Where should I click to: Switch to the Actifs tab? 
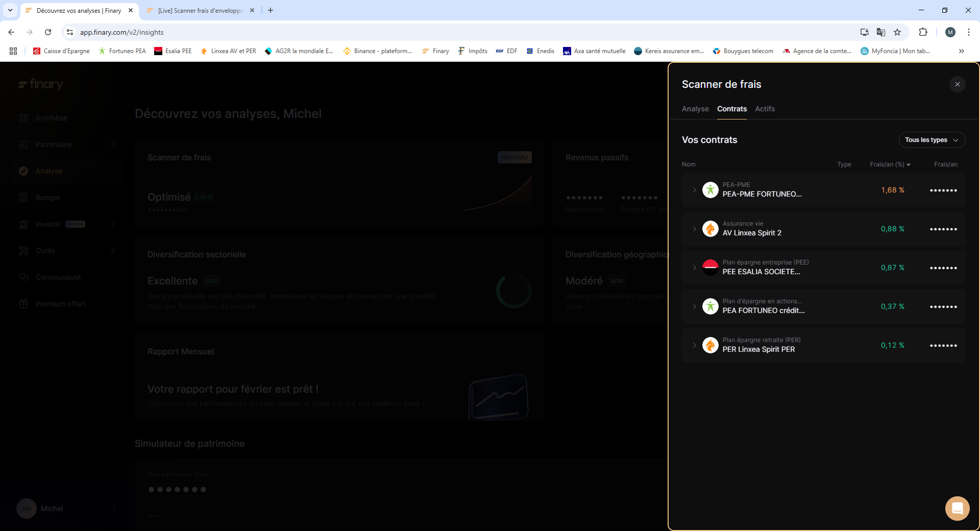(765, 109)
